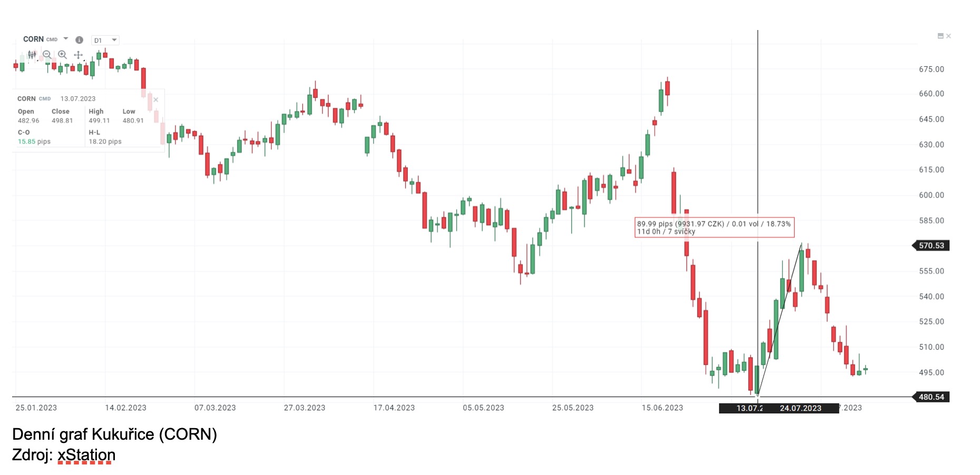
Task: Select the CORN tab label
Action: pos(33,39)
